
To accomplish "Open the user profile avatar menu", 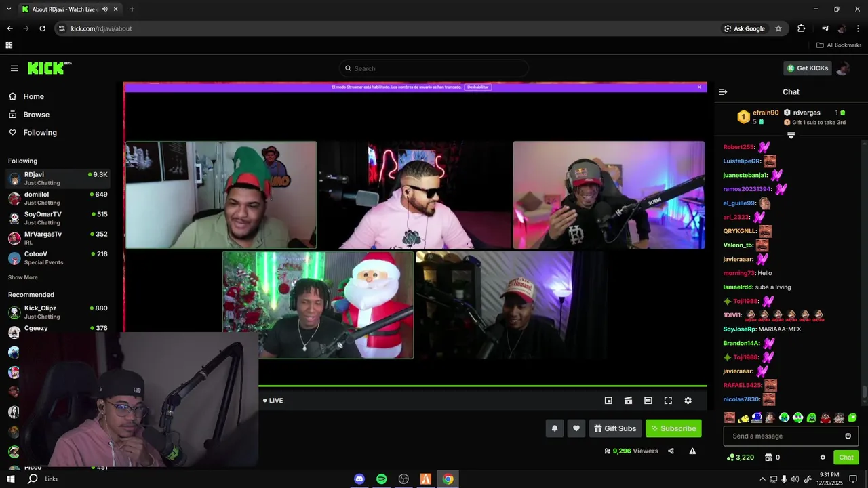I will click(843, 68).
